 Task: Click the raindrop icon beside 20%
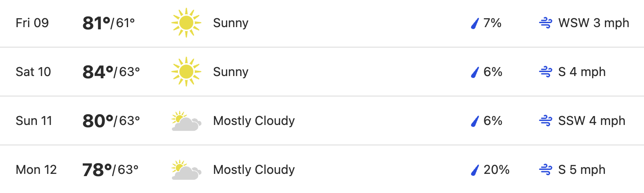[475, 170]
